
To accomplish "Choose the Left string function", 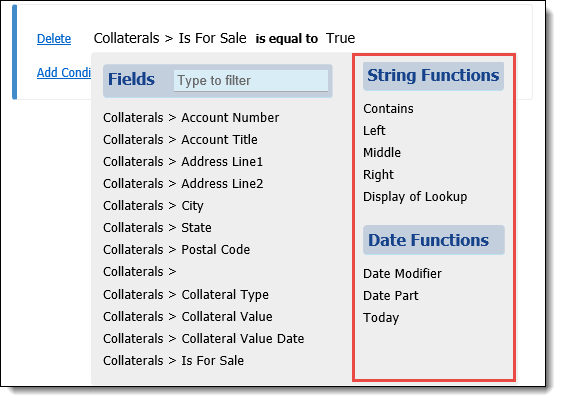I will click(x=374, y=131).
